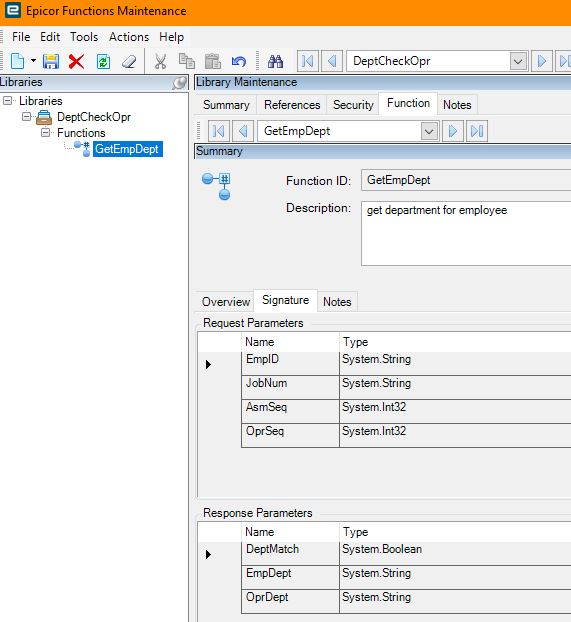Switch to the Overview tab

tap(226, 302)
